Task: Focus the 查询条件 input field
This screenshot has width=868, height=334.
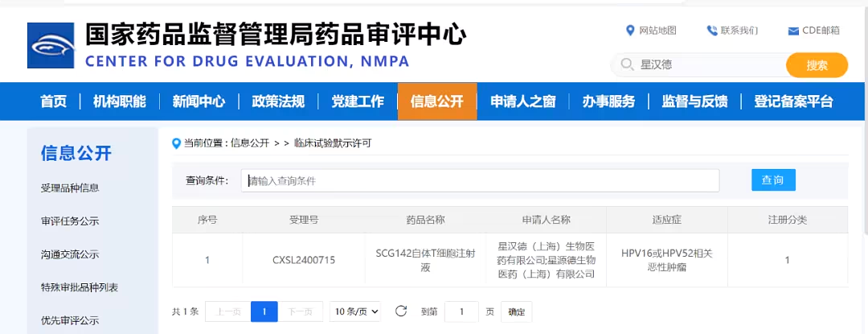Action: (x=480, y=180)
